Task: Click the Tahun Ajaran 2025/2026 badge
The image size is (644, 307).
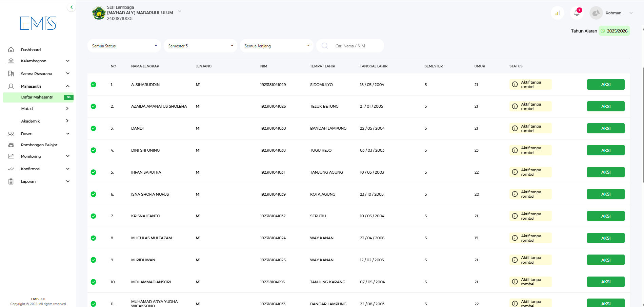Action: click(x=614, y=31)
